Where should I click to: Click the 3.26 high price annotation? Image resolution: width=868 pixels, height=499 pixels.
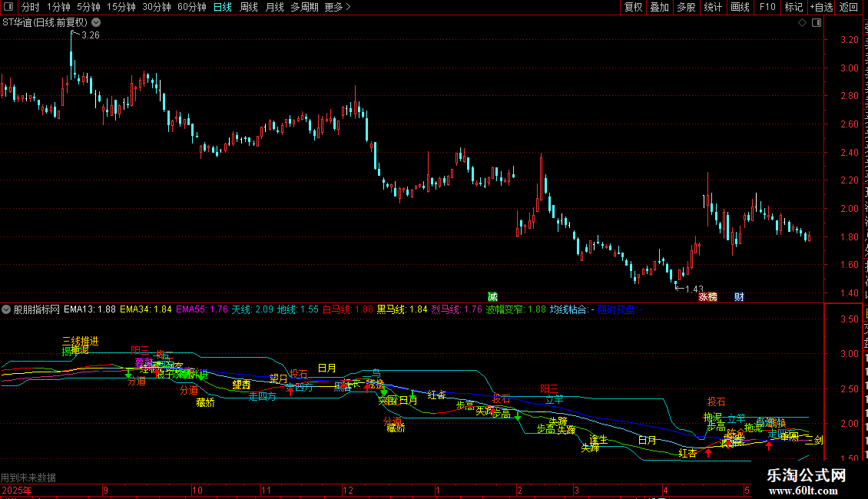(90, 35)
